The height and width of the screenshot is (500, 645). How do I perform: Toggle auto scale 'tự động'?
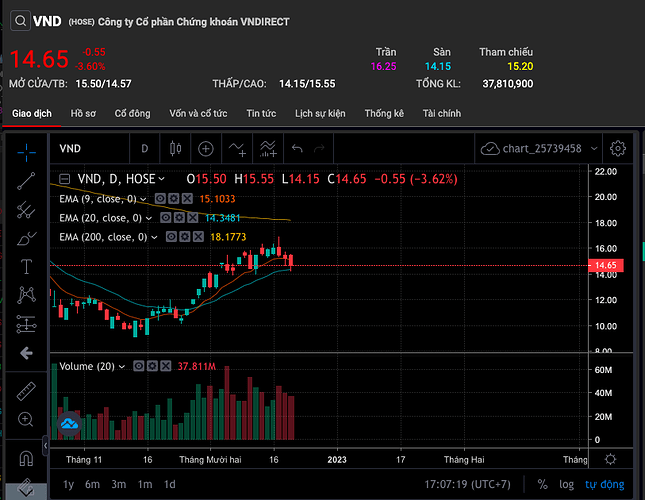(x=605, y=484)
